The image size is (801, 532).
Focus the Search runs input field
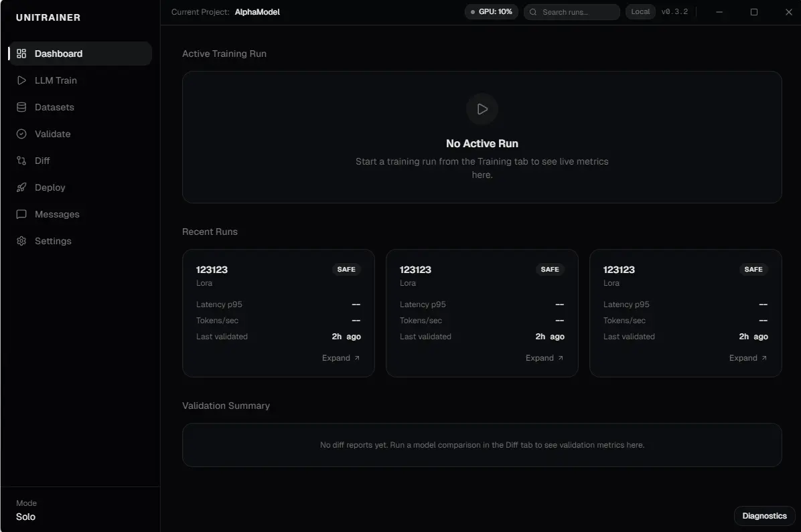tap(572, 12)
